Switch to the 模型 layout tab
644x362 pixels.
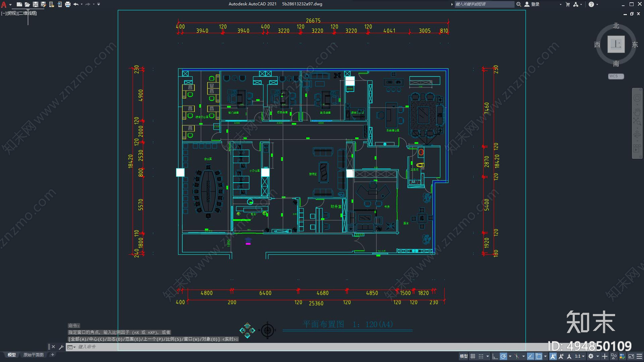point(12,355)
